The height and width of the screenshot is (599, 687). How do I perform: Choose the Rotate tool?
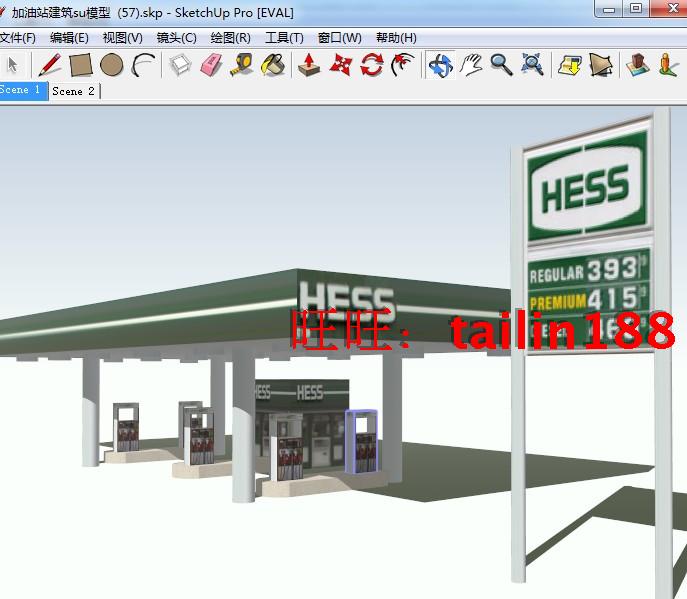point(372,65)
